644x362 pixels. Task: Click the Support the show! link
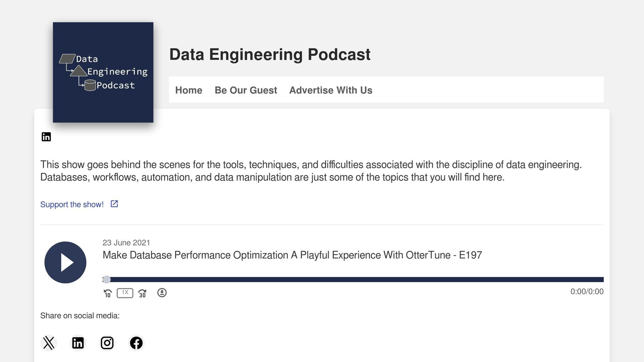tap(72, 205)
